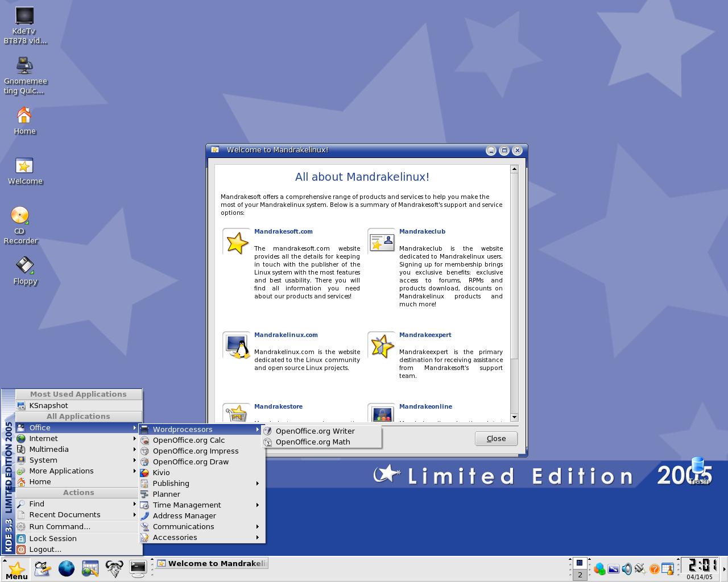
Task: Open Kivio from the Office menu
Action: (x=202, y=472)
